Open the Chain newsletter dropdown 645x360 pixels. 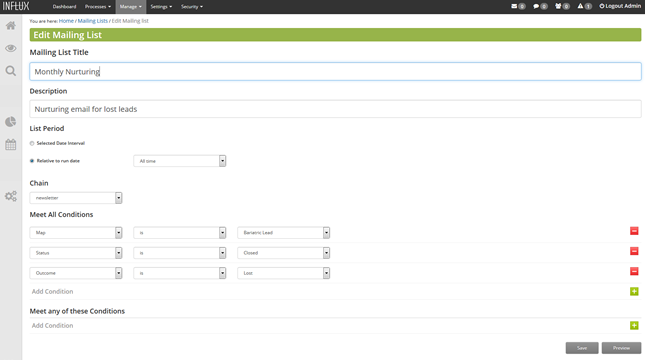click(76, 198)
